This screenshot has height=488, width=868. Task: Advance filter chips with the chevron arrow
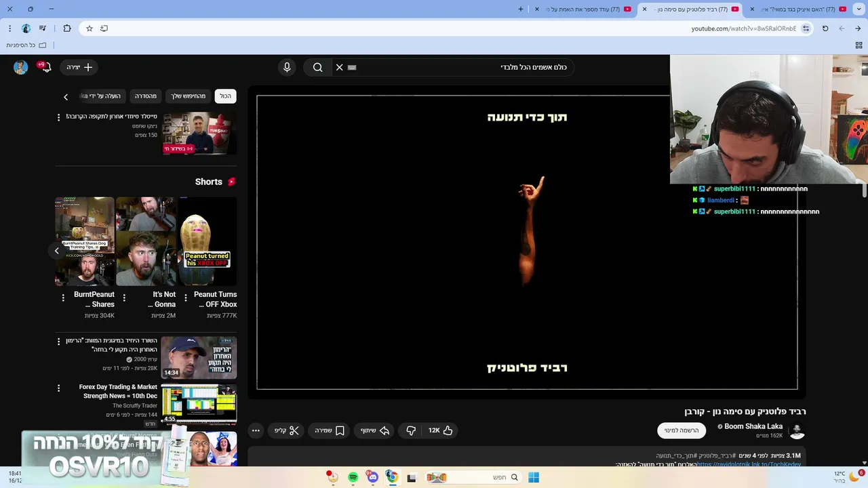click(x=66, y=97)
